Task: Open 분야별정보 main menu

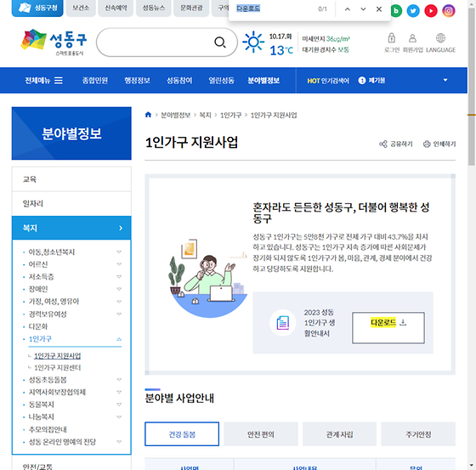Action: tap(263, 81)
